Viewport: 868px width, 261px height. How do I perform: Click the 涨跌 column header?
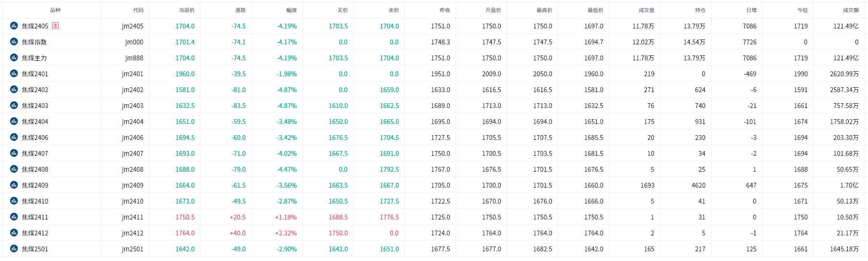point(240,10)
